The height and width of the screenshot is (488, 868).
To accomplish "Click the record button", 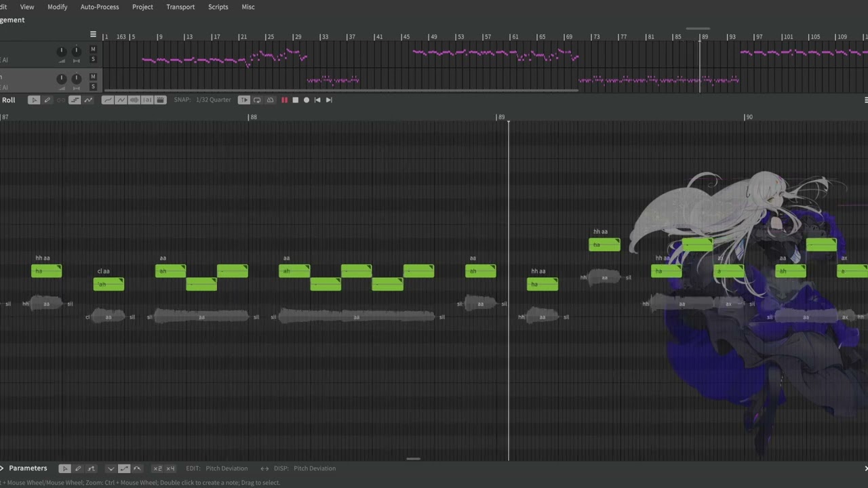I will tap(307, 100).
